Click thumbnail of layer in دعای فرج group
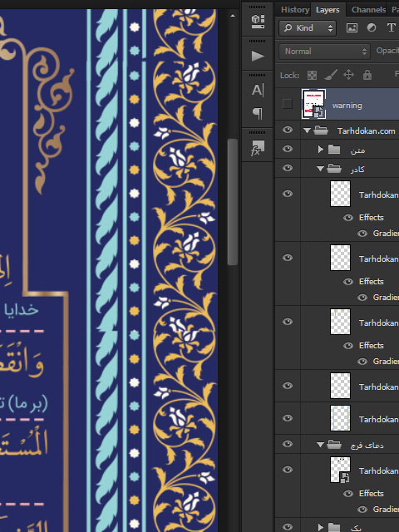The width and height of the screenshot is (399, 532). point(340,470)
